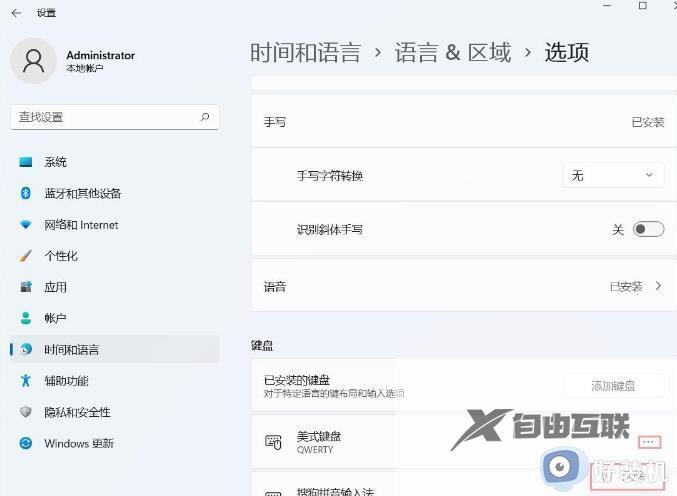677x496 pixels.
Task: Click the back arrow in Settings
Action: [16, 13]
